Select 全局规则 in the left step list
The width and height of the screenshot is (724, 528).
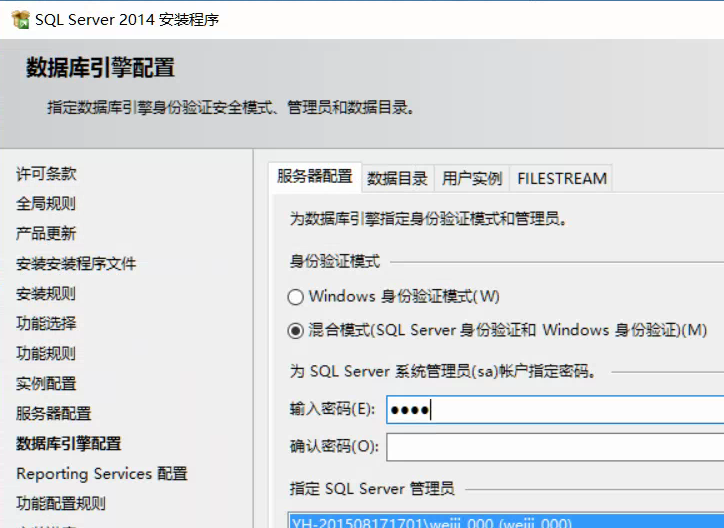[x=46, y=204]
